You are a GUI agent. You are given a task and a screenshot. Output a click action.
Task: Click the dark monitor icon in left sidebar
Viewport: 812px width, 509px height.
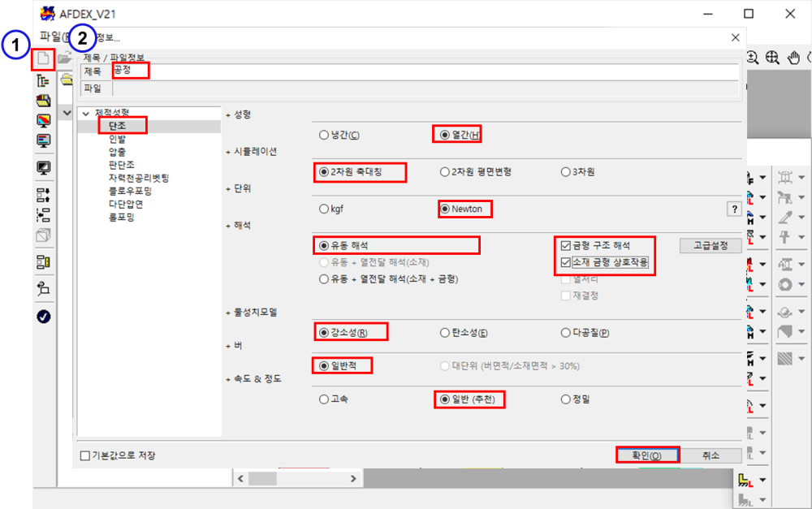44,167
